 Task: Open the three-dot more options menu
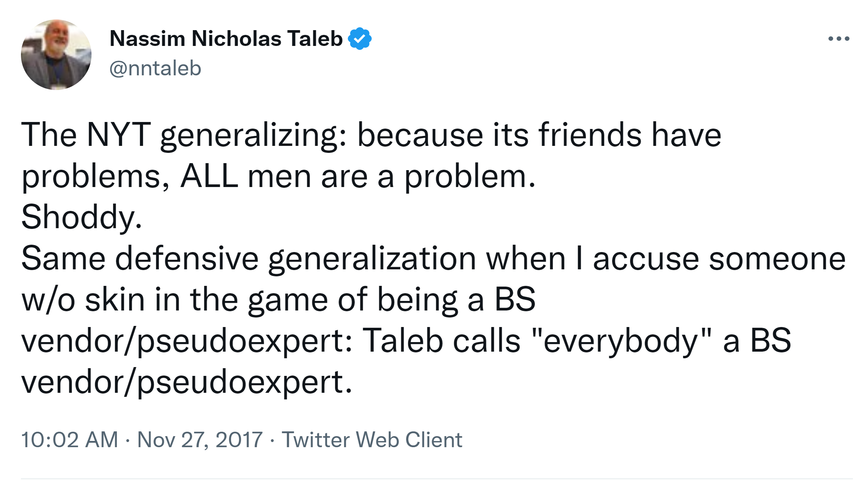coord(839,39)
